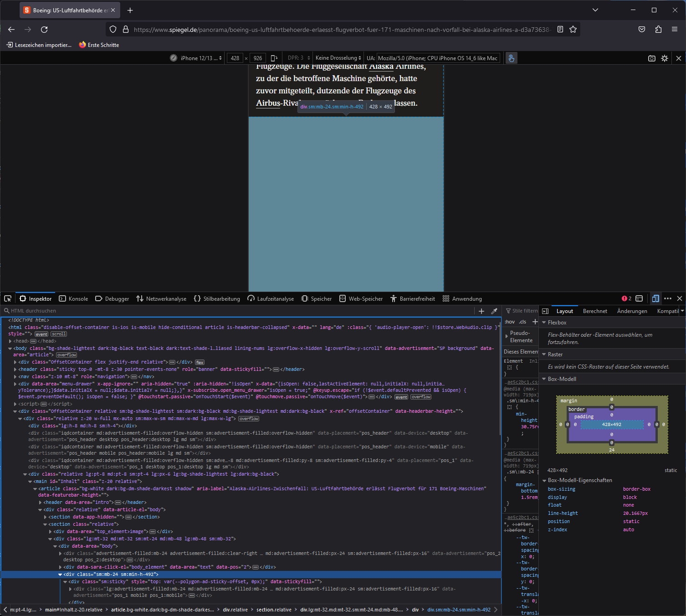Toggle the .cls classes panel
Image resolution: width=686 pixels, height=616 pixels.
point(522,322)
